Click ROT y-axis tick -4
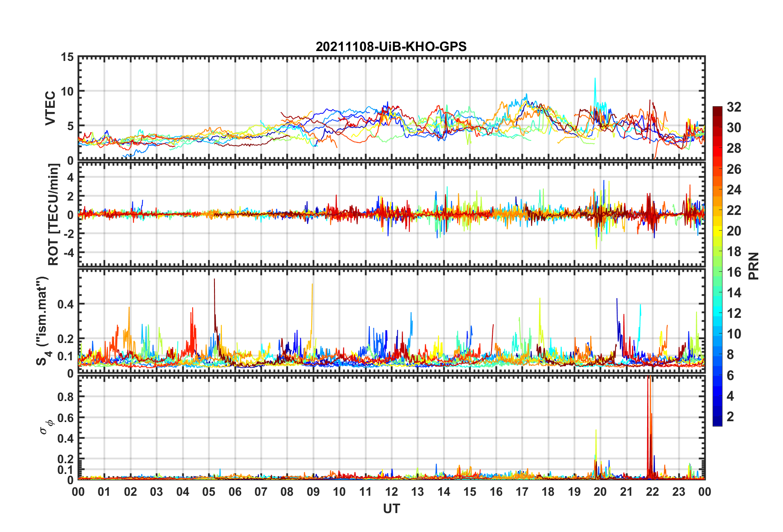This screenshot has height=532, width=783. pos(69,252)
